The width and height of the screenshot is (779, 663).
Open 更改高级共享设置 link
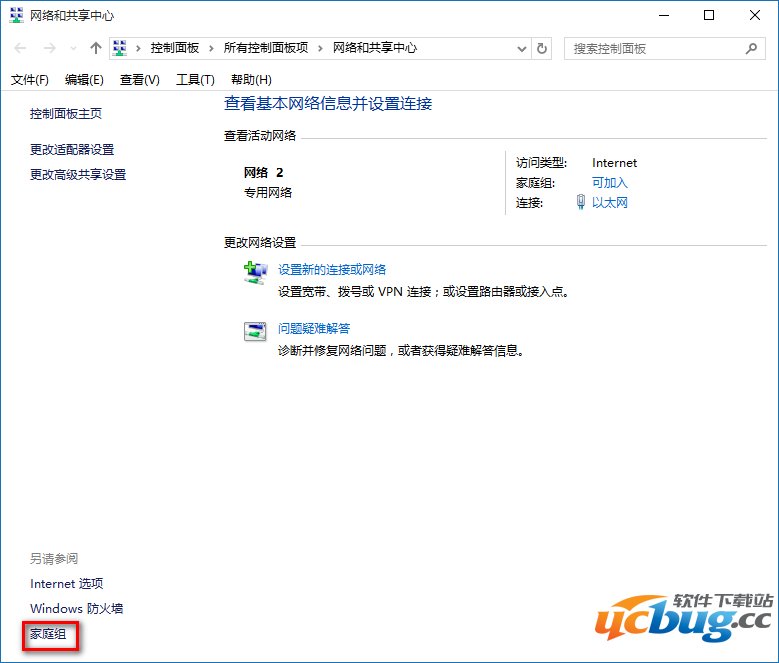(x=78, y=175)
